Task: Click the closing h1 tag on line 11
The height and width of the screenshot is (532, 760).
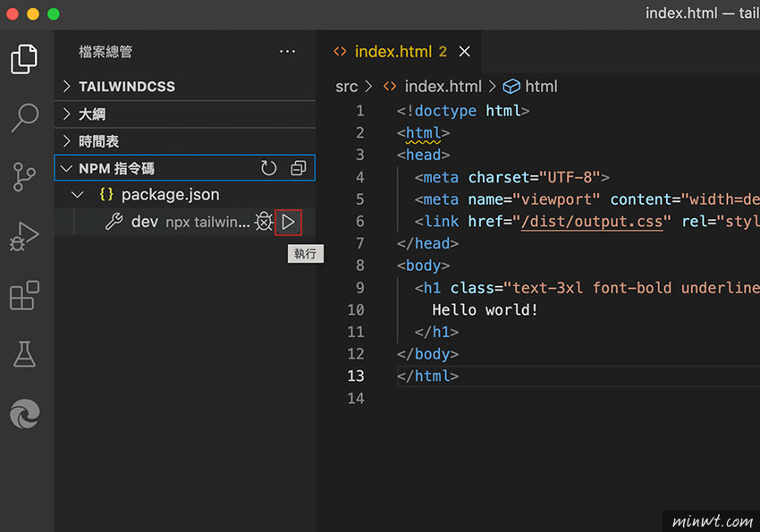Action: tap(436, 332)
